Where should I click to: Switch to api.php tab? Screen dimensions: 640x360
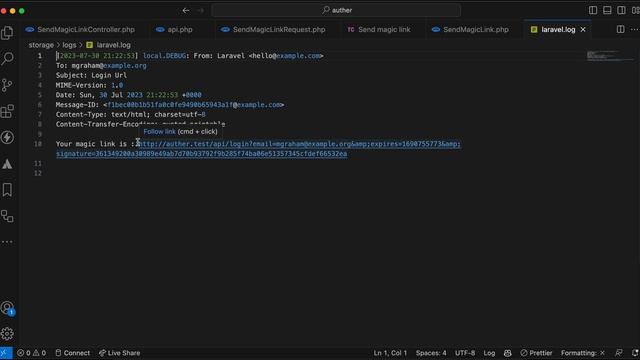click(174, 29)
